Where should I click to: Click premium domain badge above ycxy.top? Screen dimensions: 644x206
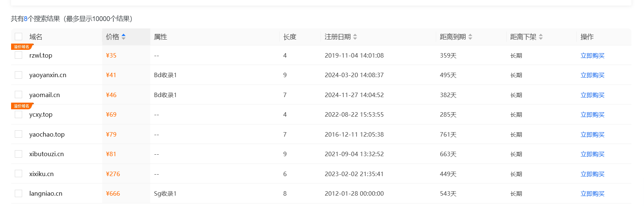click(22, 106)
